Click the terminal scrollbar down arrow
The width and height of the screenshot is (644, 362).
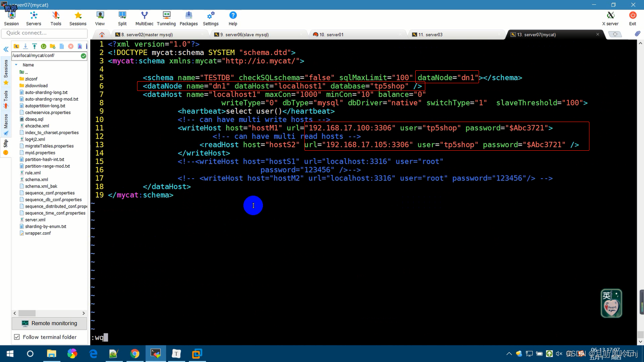point(640,341)
